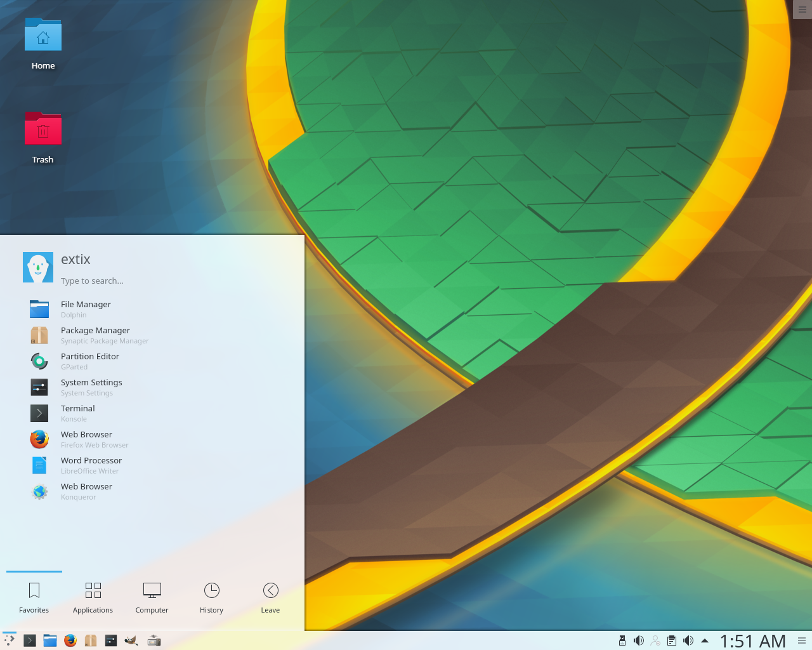The image size is (812, 650).
Task: Launch Synaptic Package Manager from favorites
Action: [x=152, y=335]
